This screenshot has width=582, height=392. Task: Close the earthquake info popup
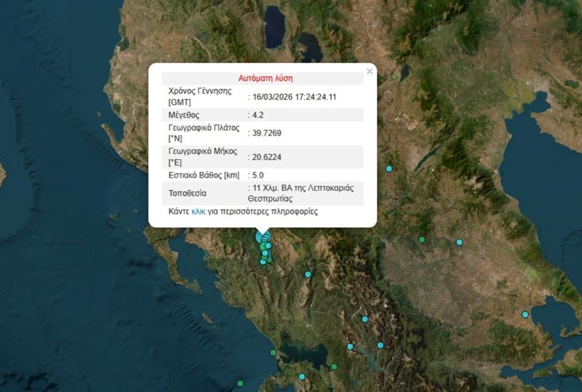click(370, 72)
